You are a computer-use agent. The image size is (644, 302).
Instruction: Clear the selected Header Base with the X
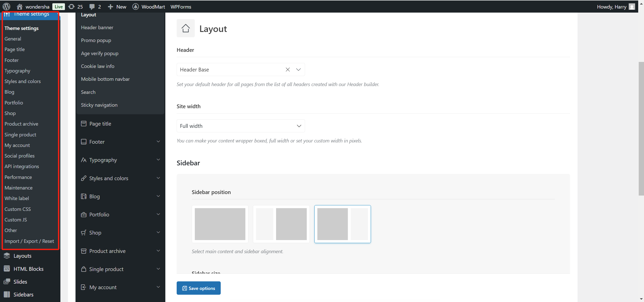(287, 69)
